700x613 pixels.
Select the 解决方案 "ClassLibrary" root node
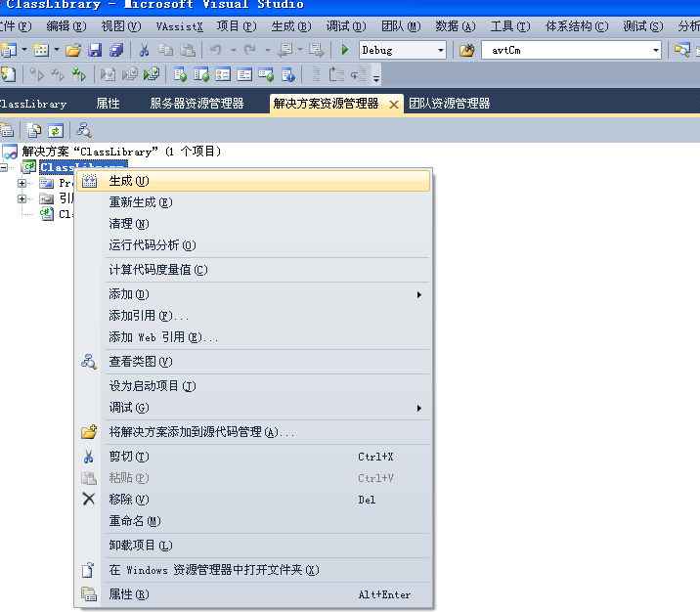(121, 152)
